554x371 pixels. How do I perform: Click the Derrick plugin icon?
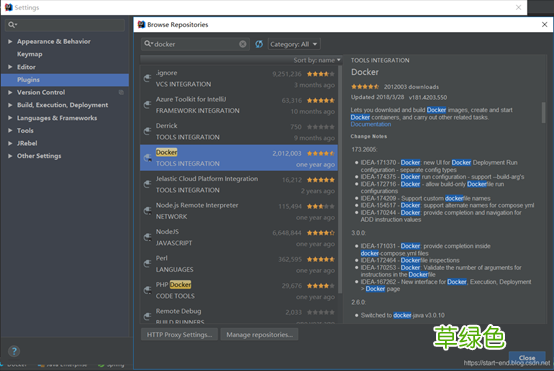(147, 131)
